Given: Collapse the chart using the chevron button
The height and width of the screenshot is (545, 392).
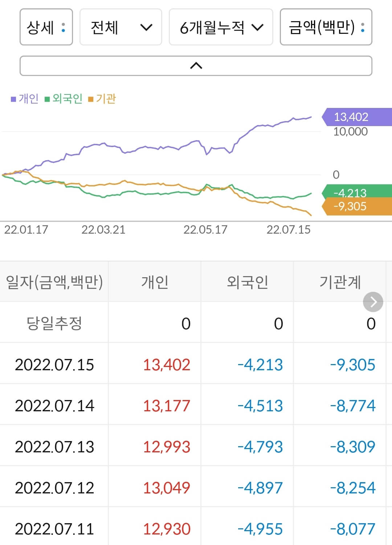Looking at the screenshot, I should [196, 66].
